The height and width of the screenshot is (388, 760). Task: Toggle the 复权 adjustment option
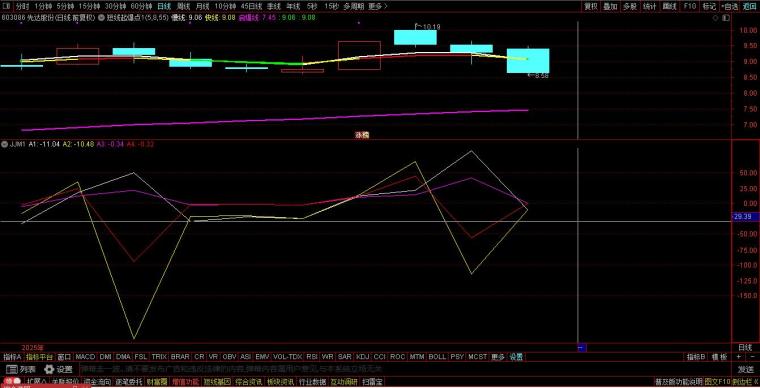click(590, 6)
